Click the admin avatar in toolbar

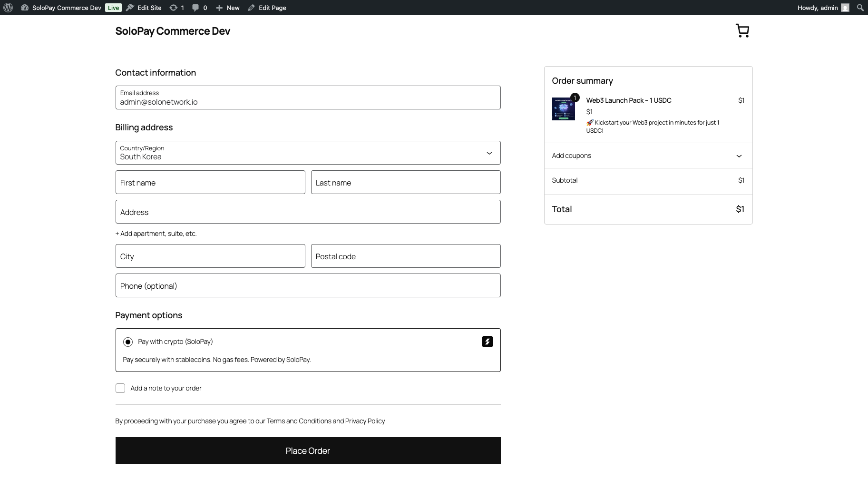pyautogui.click(x=845, y=8)
